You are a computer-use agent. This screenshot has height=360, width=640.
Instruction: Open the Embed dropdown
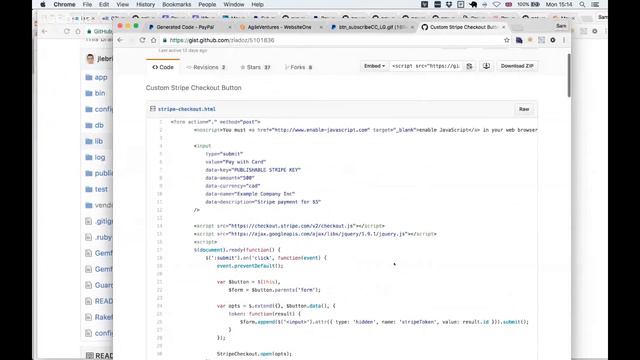point(374,66)
